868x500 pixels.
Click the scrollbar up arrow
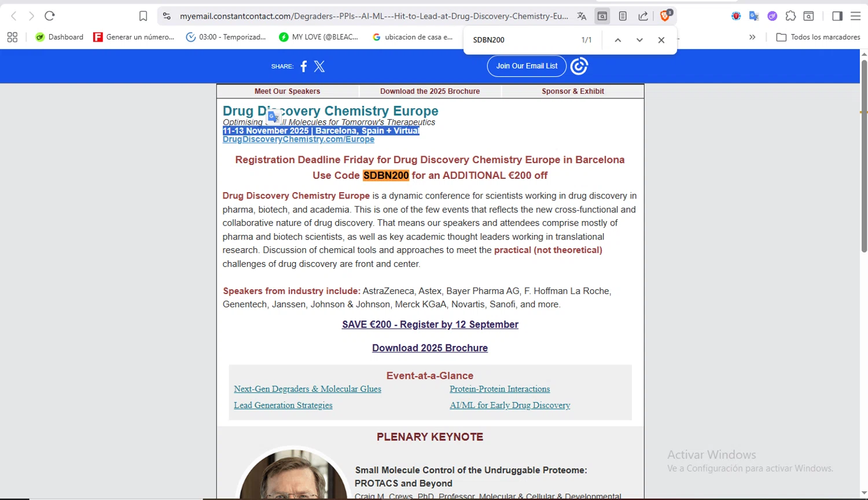click(864, 54)
